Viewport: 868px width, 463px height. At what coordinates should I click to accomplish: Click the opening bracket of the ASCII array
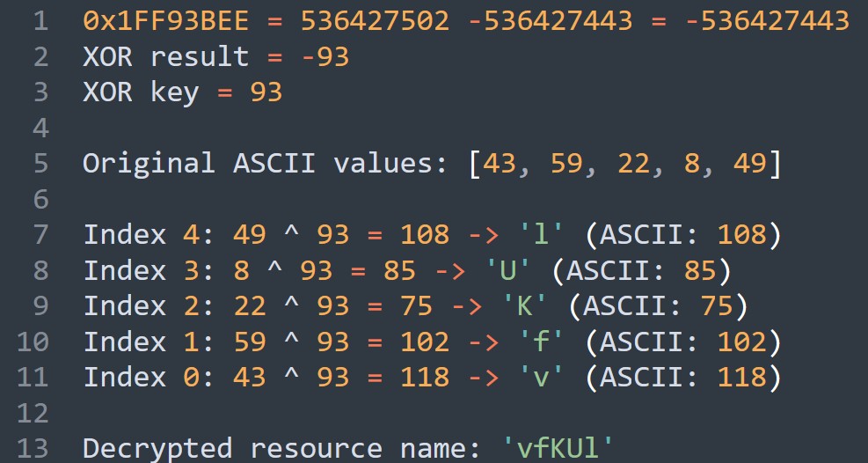pos(473,163)
